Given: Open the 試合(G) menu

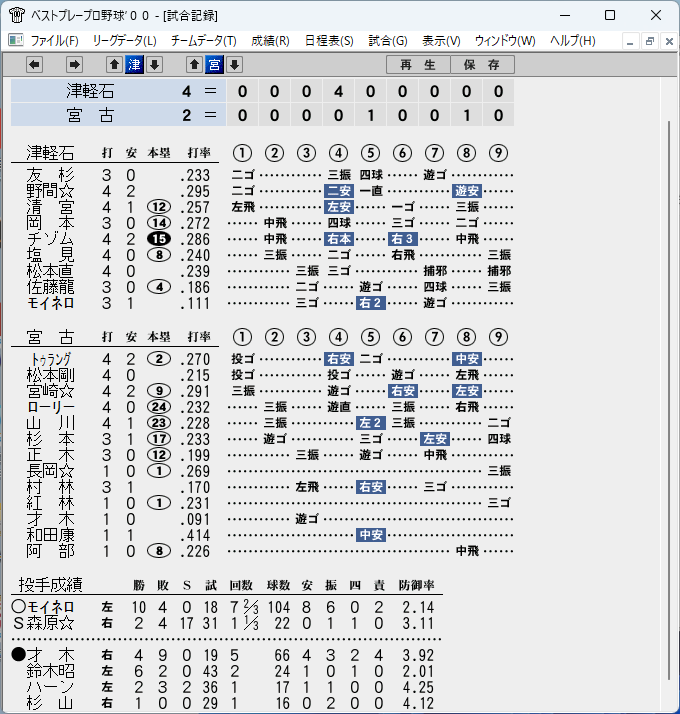Looking at the screenshot, I should click(x=388, y=41).
